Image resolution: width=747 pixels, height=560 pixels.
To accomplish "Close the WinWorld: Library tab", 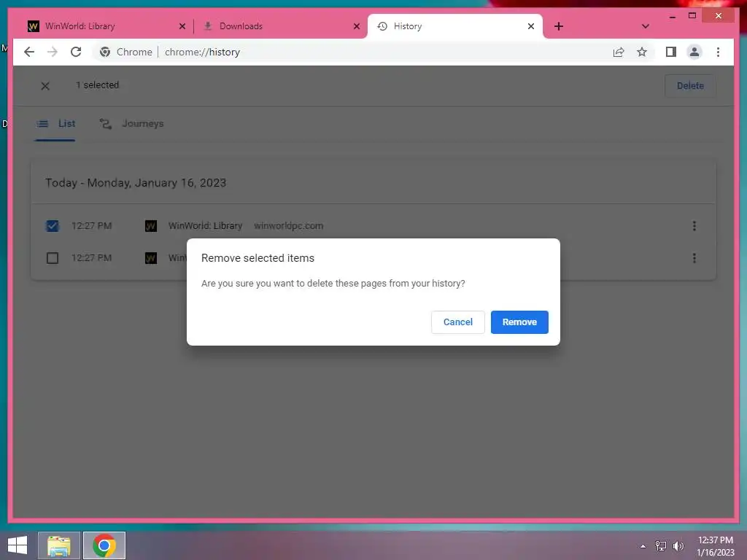I will (x=182, y=27).
